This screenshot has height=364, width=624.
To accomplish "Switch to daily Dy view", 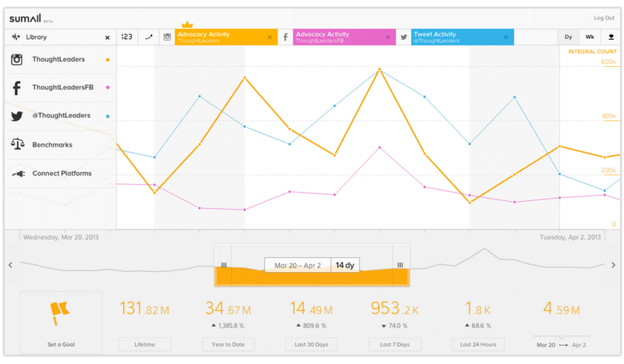I will [569, 37].
